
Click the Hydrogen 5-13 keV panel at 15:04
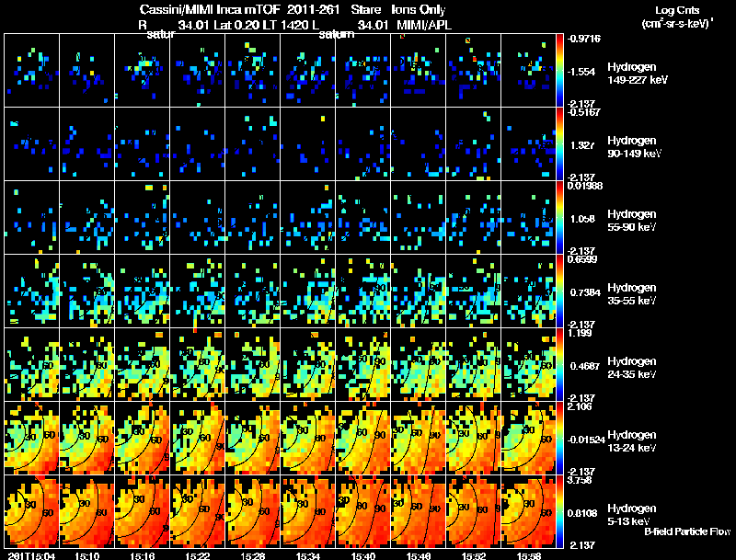[32, 512]
